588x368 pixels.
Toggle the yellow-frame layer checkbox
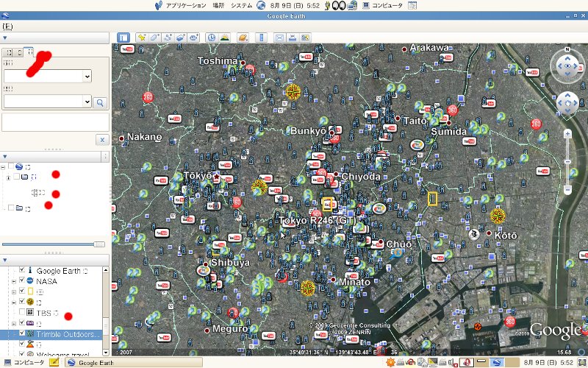[x=22, y=291]
